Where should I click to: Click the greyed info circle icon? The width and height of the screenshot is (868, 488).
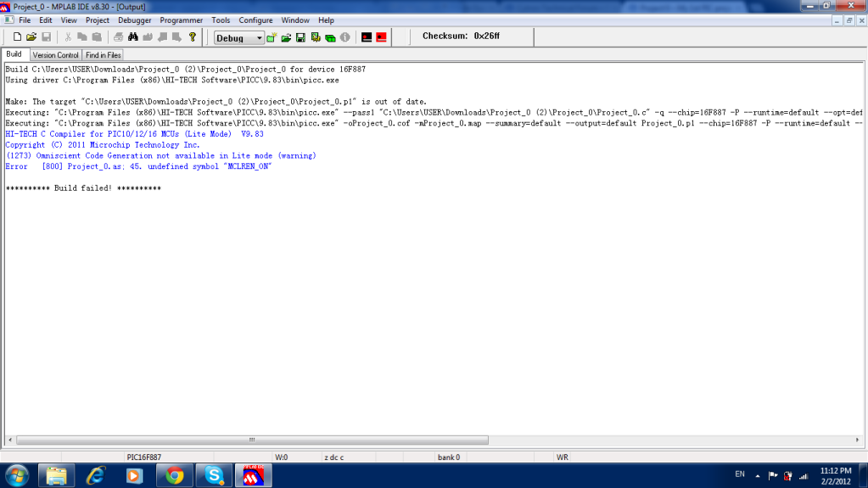tap(344, 37)
